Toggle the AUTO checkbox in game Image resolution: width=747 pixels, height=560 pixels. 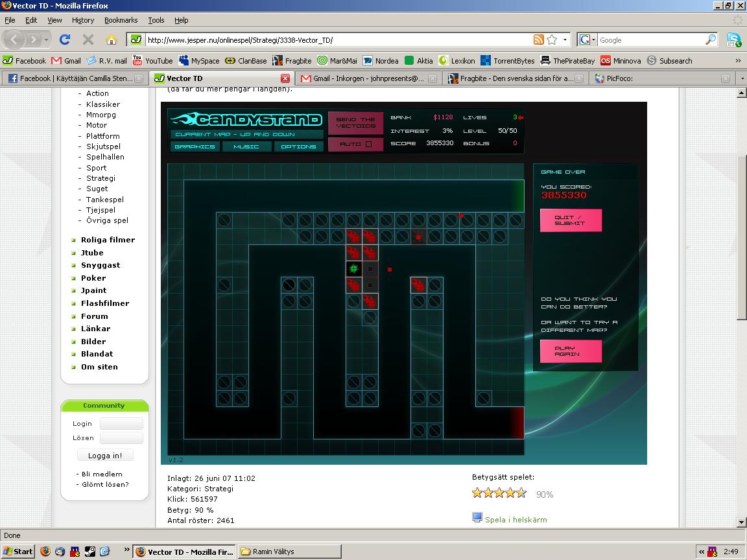[368, 144]
